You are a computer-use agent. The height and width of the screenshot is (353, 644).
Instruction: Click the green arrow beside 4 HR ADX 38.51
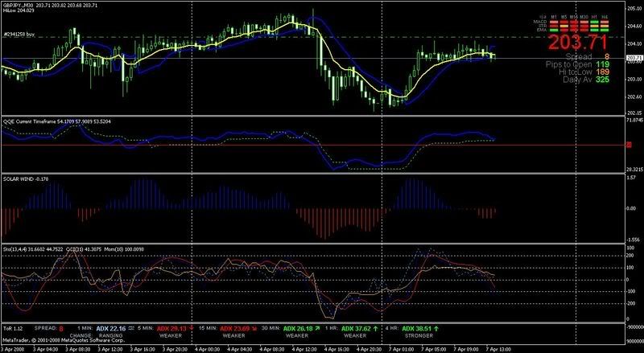[x=436, y=330]
